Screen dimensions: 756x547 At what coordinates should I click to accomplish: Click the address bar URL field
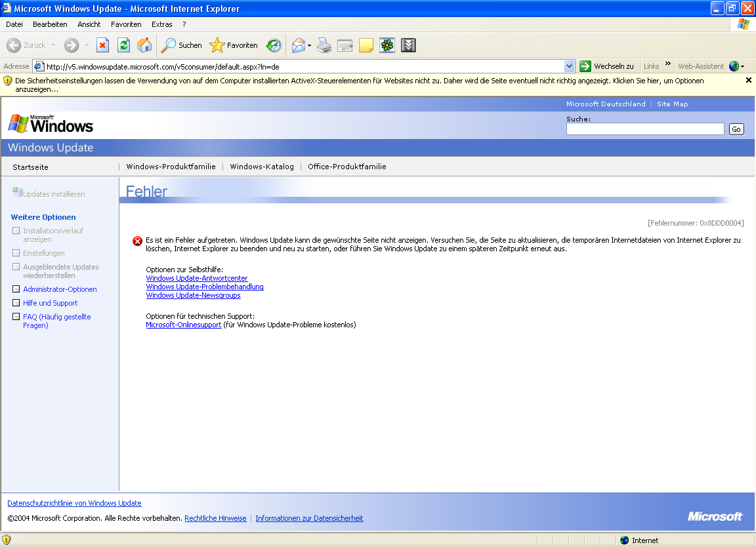304,66
